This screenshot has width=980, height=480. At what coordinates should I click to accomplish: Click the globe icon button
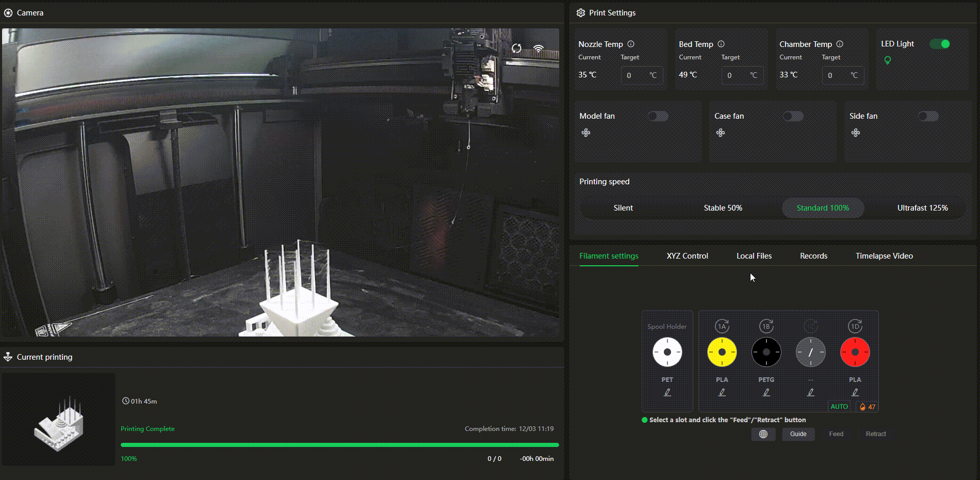pyautogui.click(x=763, y=434)
